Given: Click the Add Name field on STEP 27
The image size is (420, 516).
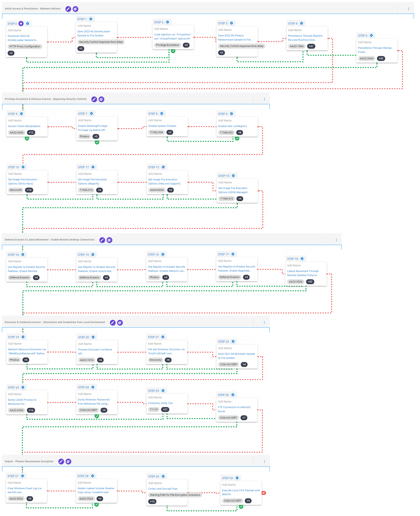Looking at the screenshot, I should coord(14,482).
